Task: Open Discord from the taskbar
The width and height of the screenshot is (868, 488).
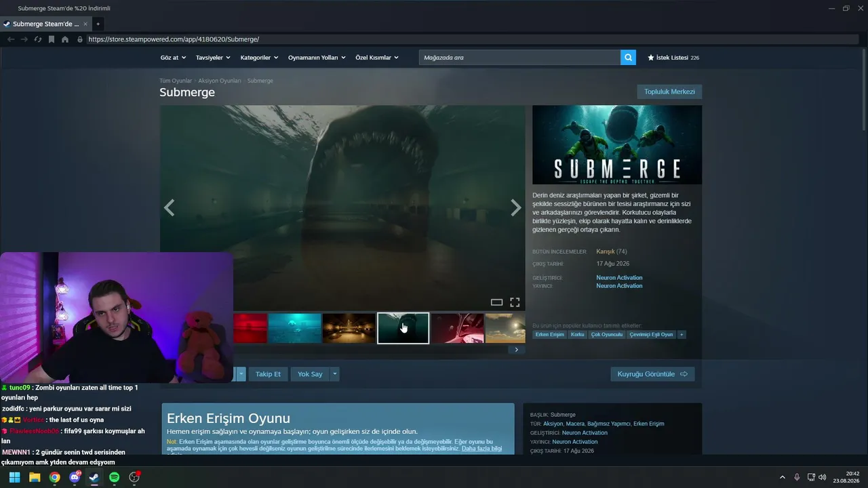Action: (x=75, y=477)
